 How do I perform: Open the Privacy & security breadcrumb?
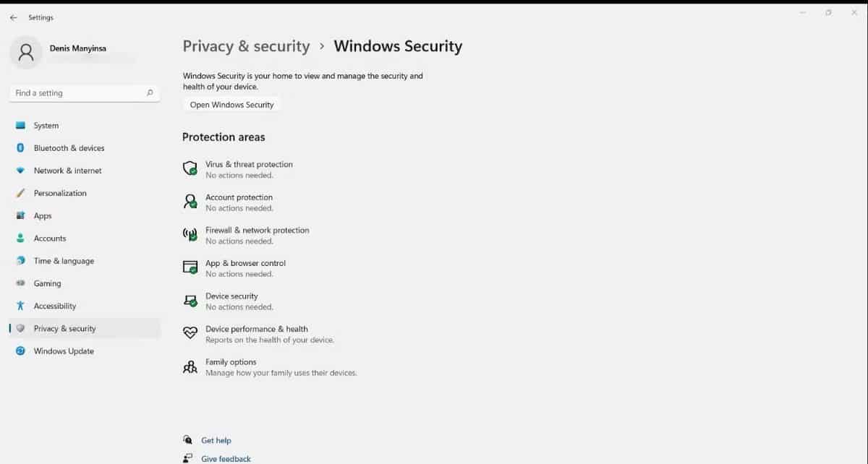pos(246,46)
